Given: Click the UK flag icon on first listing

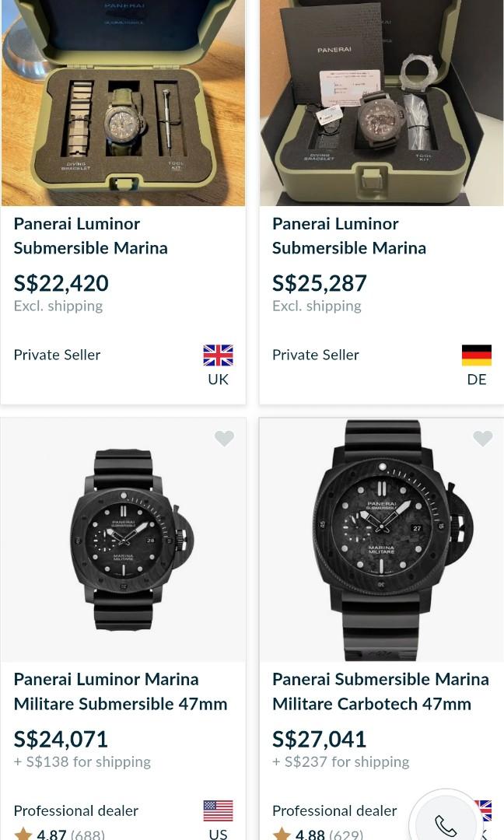Looking at the screenshot, I should coord(218,355).
